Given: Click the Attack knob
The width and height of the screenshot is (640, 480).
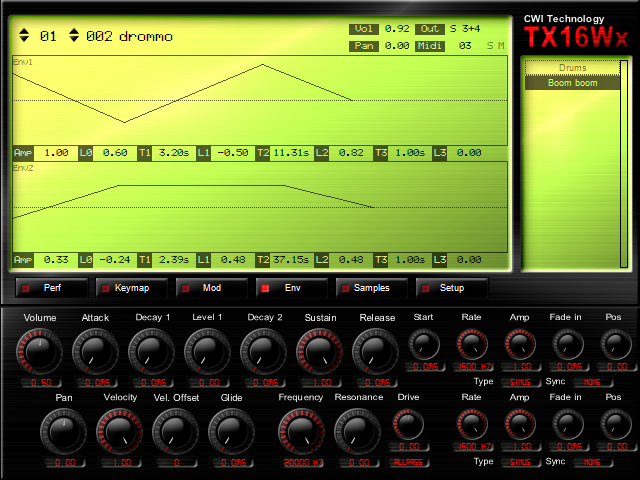Looking at the screenshot, I should (96, 352).
